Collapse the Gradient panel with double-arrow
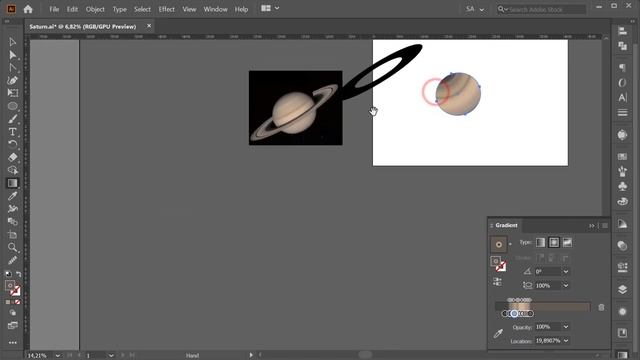The image size is (640, 360). pyautogui.click(x=592, y=225)
